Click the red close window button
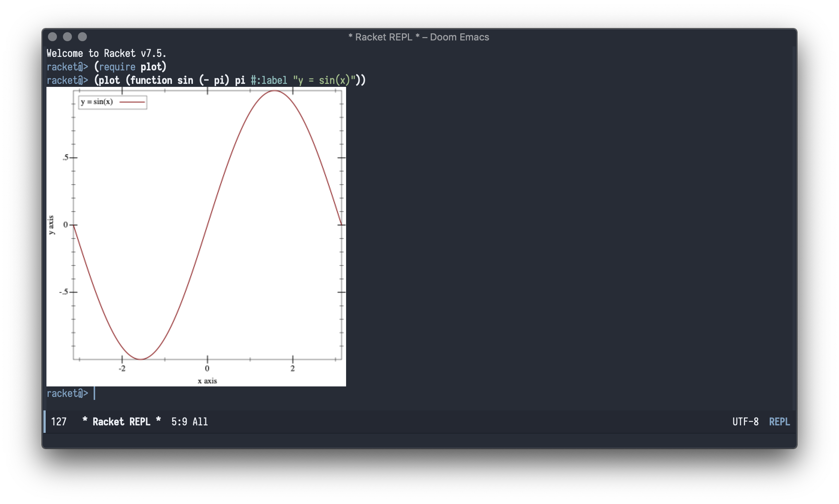The width and height of the screenshot is (839, 504). click(x=52, y=37)
